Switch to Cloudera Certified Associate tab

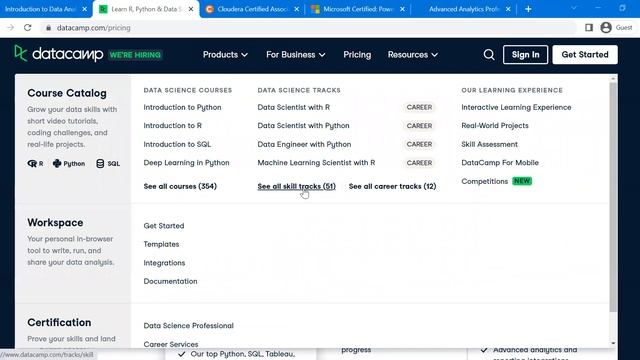click(252, 9)
